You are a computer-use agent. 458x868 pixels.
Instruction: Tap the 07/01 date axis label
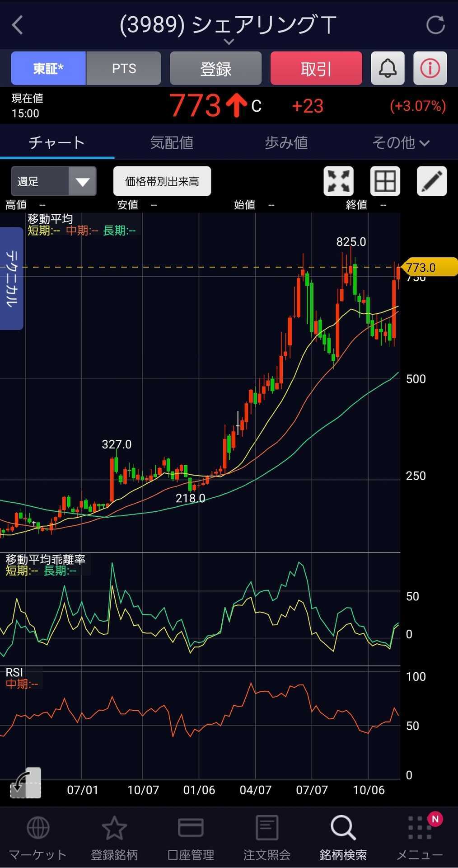point(83,790)
